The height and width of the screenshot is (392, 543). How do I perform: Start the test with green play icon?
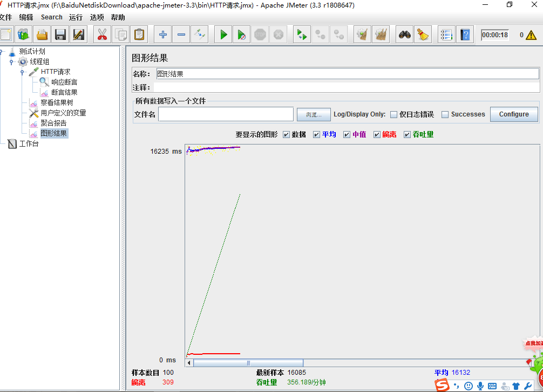(223, 35)
